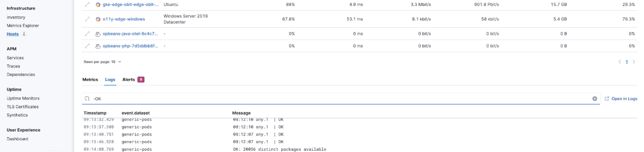Screen dimensions: 644x152
Task: Open in Logs link
Action: [x=621, y=99]
